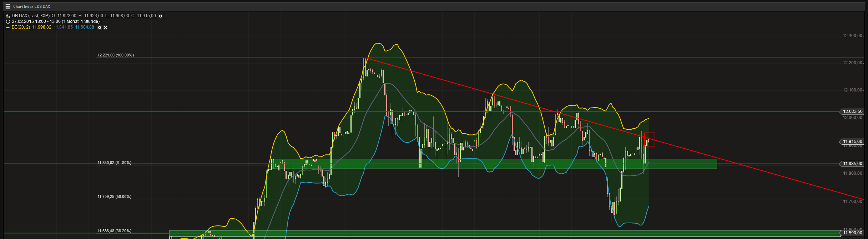Screen dimensions: 868x239
Task: Select the 12.023,50 price marker on axis
Action: [x=852, y=111]
